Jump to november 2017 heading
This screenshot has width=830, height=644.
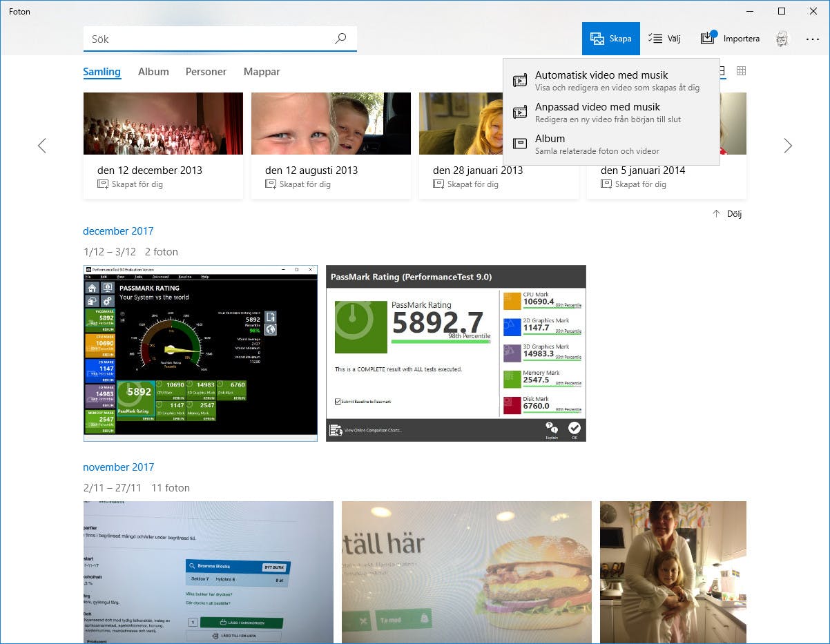pyautogui.click(x=119, y=467)
